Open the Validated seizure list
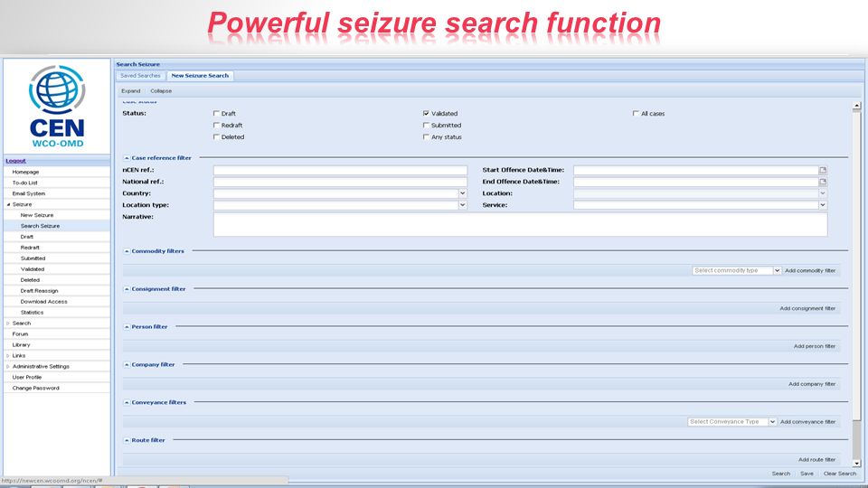Viewport: 868px width, 488px height. (x=33, y=269)
